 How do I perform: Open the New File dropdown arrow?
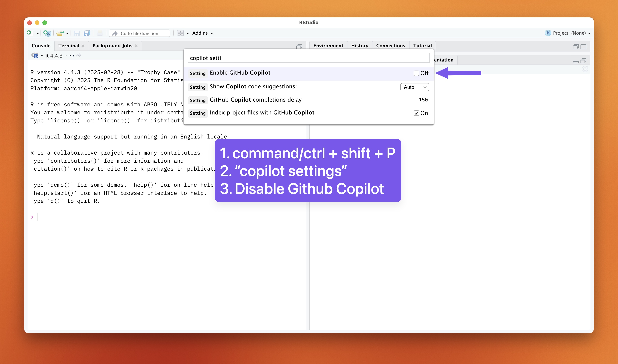tap(37, 33)
